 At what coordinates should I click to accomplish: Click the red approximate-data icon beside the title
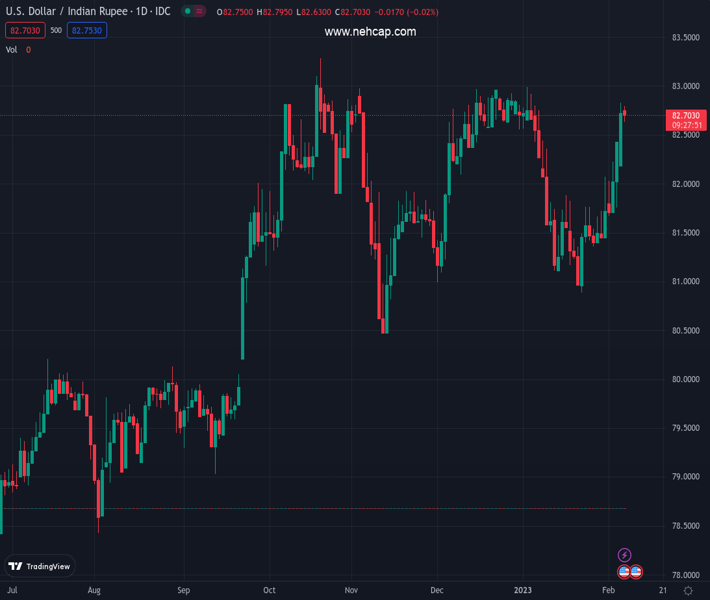point(200,12)
